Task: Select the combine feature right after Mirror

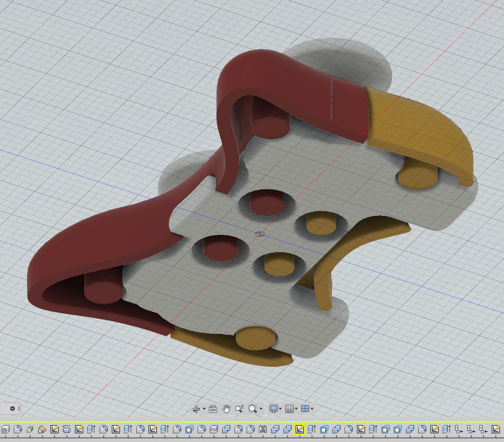Action: (275, 429)
